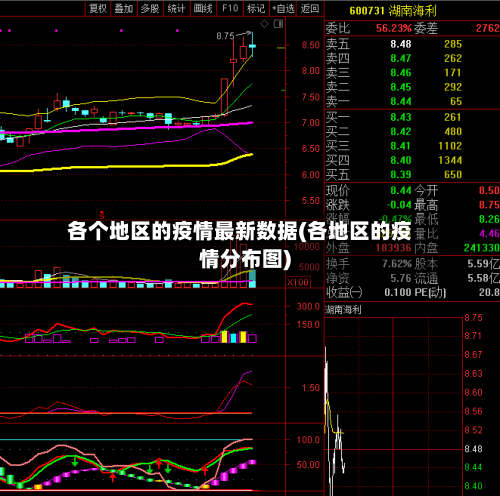Activate the 画线 drawing tool

tap(203, 8)
